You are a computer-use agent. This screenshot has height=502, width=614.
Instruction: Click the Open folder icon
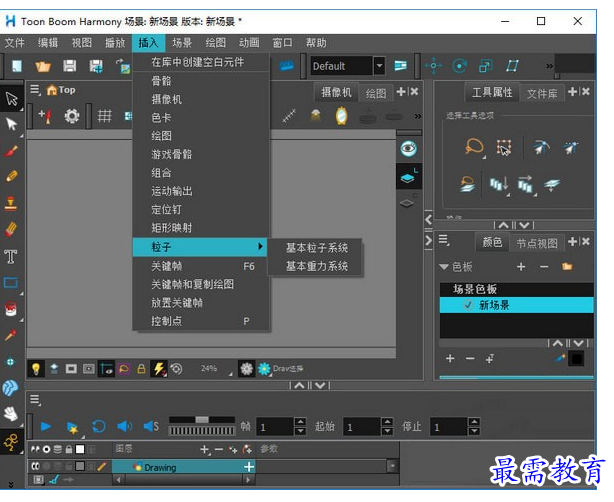click(43, 66)
